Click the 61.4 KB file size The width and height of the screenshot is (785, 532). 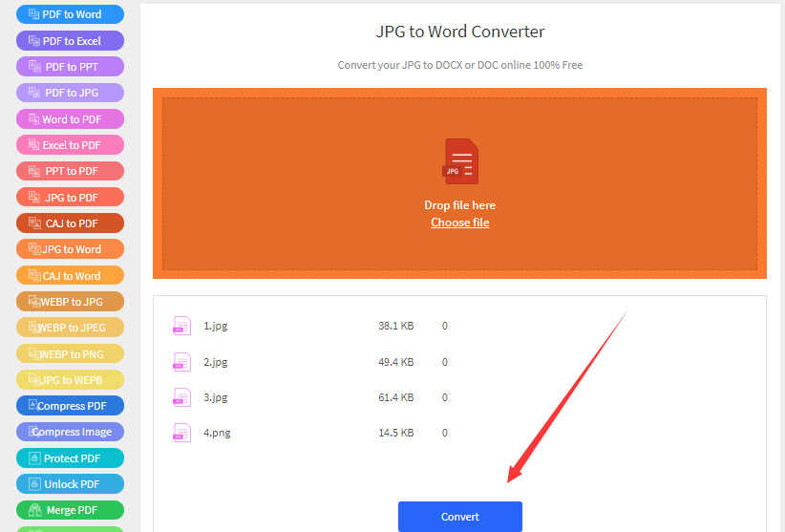[396, 397]
